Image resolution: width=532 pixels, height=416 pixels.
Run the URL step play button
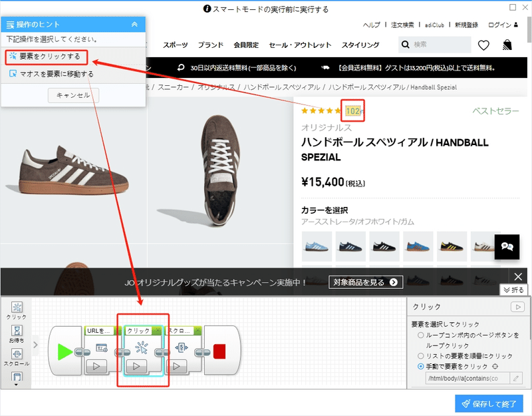click(x=96, y=366)
